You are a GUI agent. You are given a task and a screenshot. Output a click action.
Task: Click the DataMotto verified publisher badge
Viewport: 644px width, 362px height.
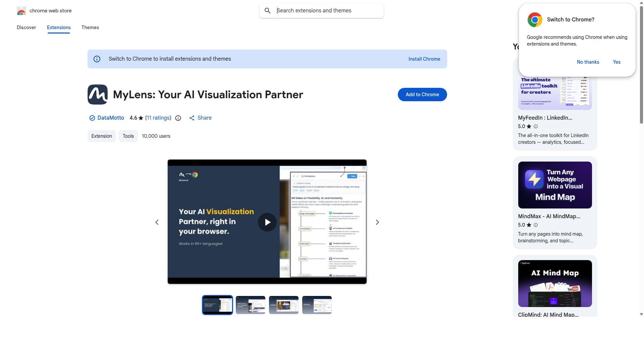click(x=92, y=118)
